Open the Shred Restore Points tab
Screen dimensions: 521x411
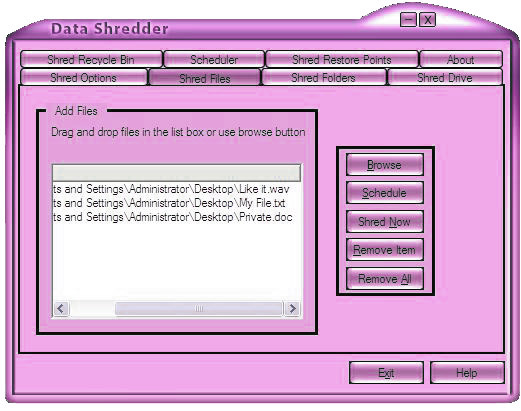(342, 59)
